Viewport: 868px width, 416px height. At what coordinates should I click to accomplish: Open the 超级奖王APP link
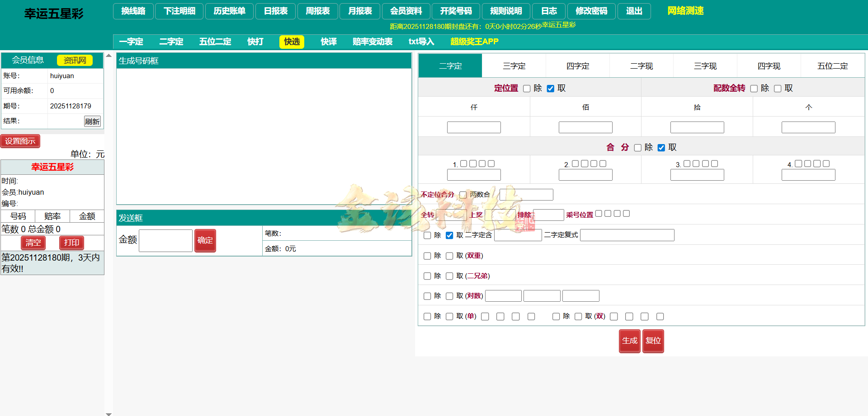point(473,42)
